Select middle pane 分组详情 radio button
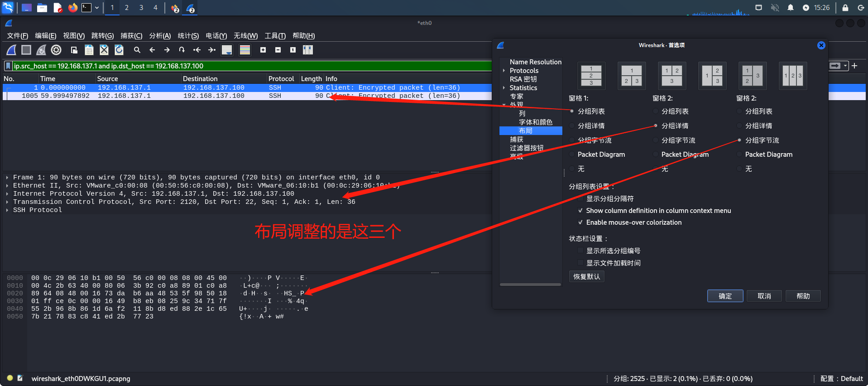Viewport: 868px width, 386px height. [656, 125]
